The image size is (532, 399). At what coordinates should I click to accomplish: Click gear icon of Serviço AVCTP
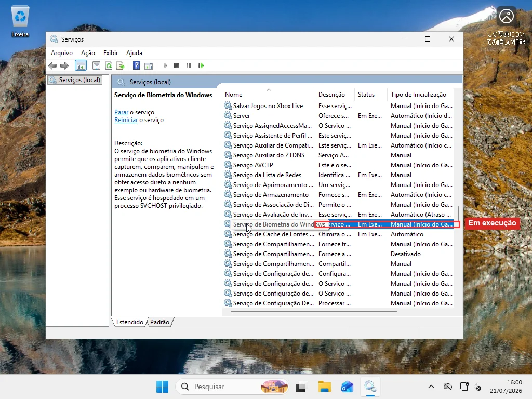[228, 165]
